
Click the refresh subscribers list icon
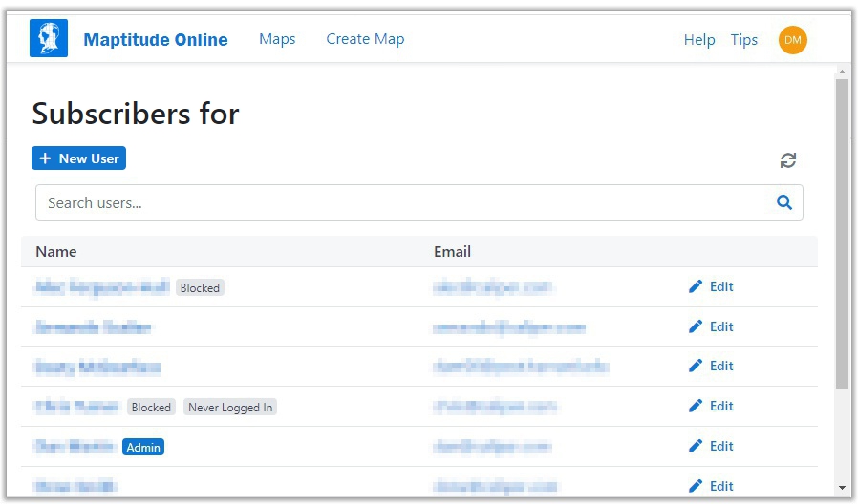coord(787,160)
